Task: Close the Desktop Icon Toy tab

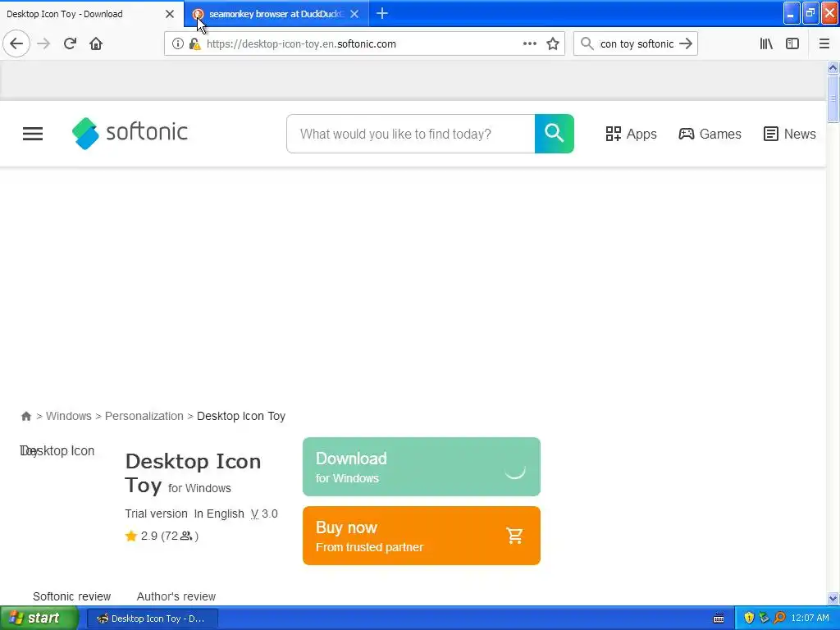Action: (x=170, y=14)
